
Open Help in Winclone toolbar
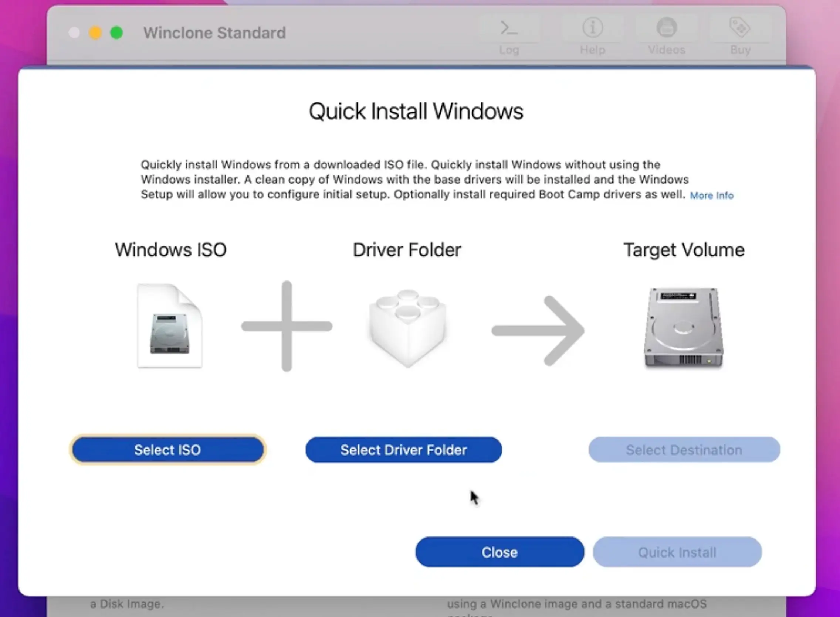(592, 36)
